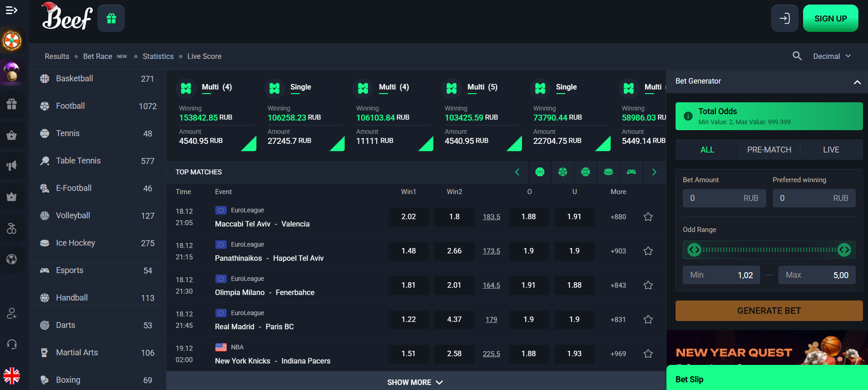Favorite the Maccabi Tel Aviv match star

[x=648, y=217]
